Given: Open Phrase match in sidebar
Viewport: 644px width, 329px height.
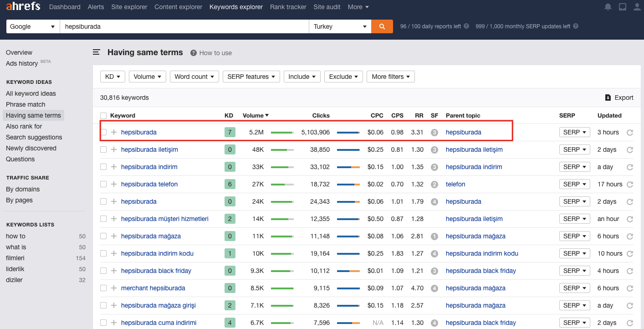Looking at the screenshot, I should (26, 104).
